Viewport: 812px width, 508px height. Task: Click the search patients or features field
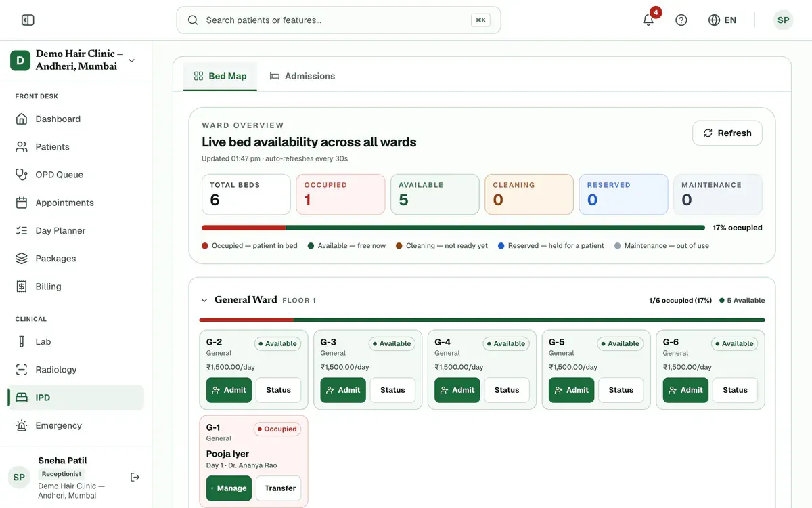[x=338, y=20]
